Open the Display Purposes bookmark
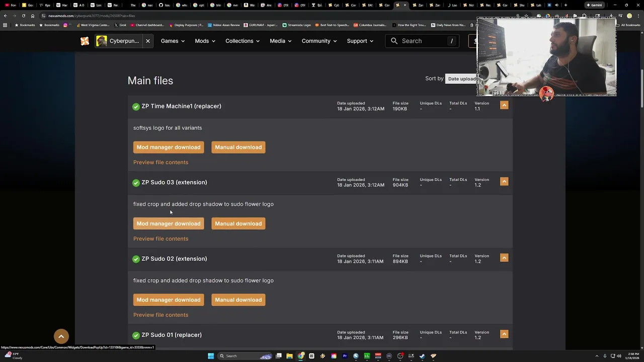 click(186, 25)
